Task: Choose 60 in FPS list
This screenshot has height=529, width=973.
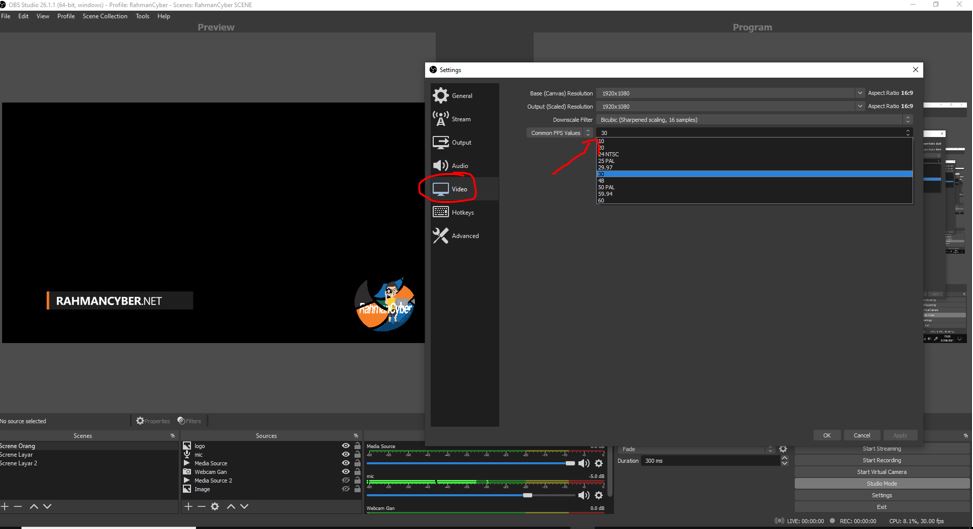Action: [x=754, y=200]
